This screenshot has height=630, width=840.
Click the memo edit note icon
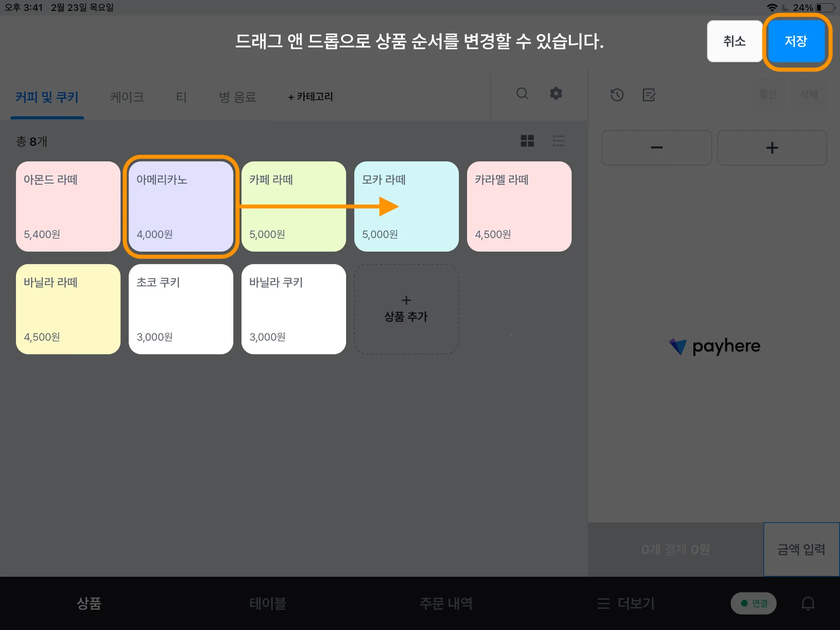coord(649,95)
